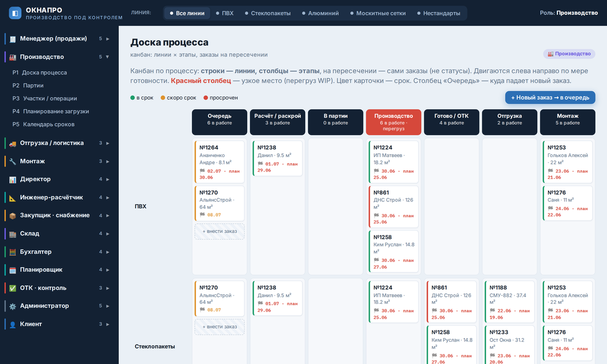Click the box icon for Закупщик · снабжение

point(13,216)
